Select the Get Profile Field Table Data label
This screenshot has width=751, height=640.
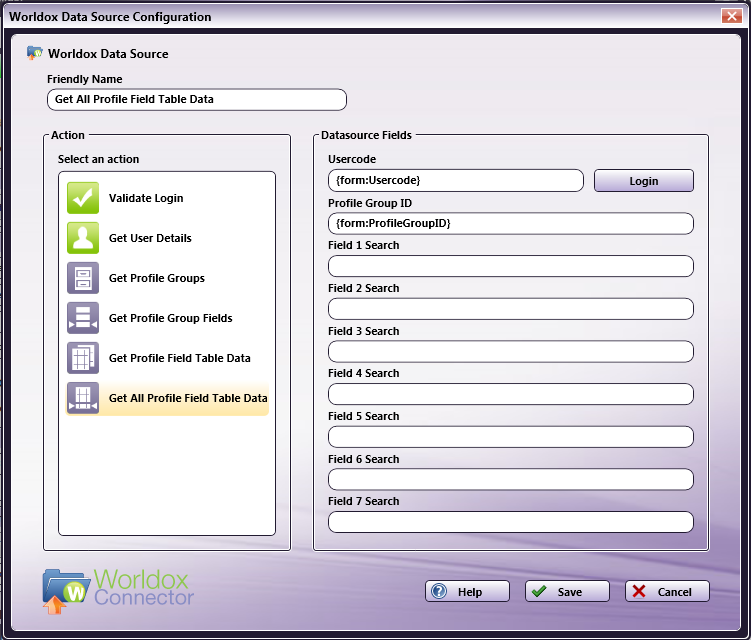pyautogui.click(x=180, y=358)
